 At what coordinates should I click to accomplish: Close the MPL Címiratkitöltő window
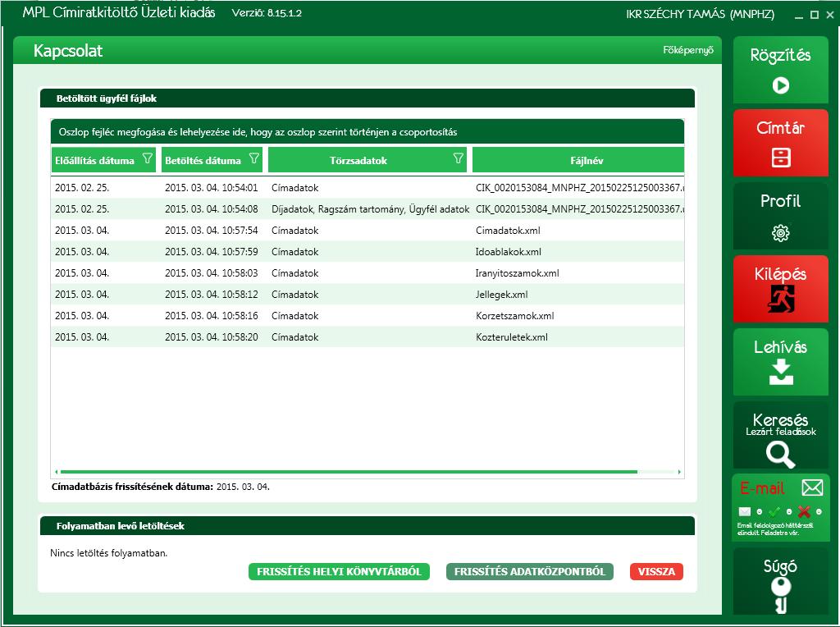click(830, 15)
